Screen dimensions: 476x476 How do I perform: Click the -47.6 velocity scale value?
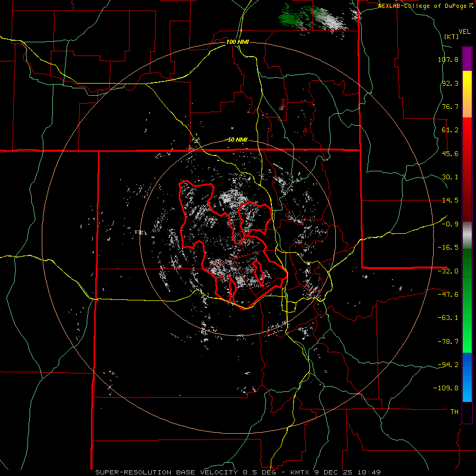(x=448, y=295)
